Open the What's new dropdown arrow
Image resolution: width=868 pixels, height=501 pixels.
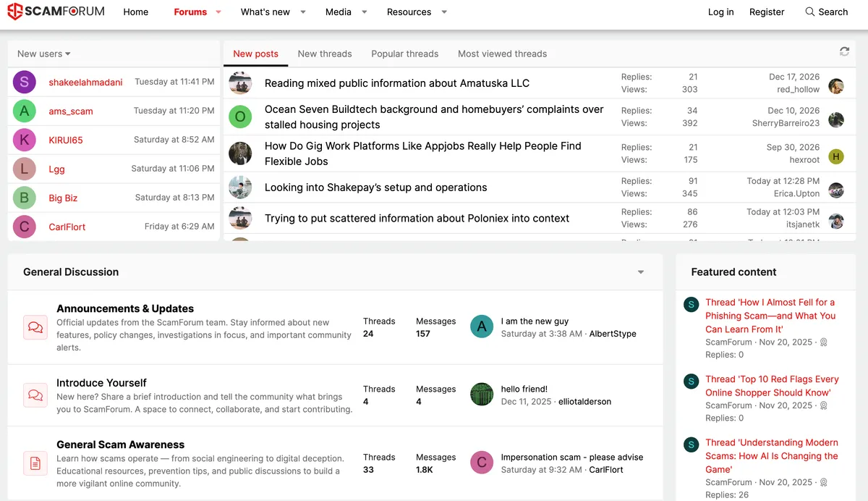[303, 12]
